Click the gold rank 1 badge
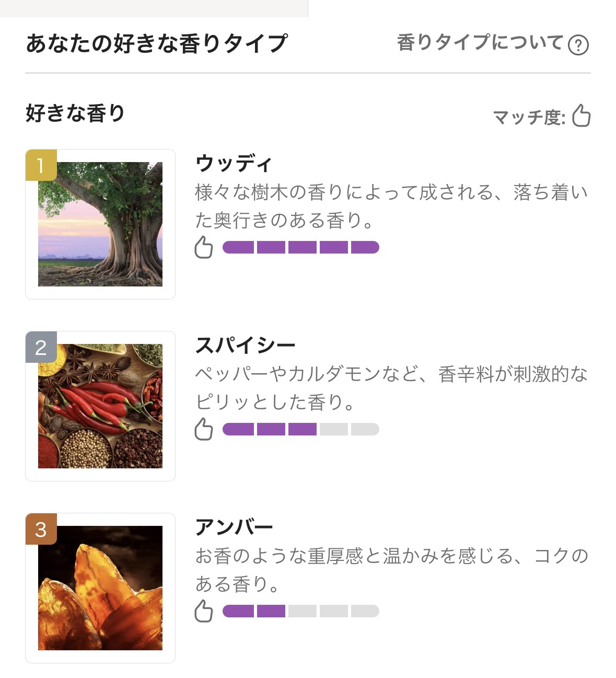The image size is (616, 678). 41,165
